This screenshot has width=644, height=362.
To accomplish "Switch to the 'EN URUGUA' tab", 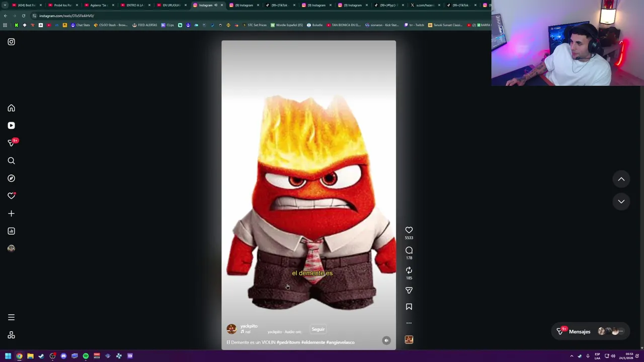I will (171, 5).
